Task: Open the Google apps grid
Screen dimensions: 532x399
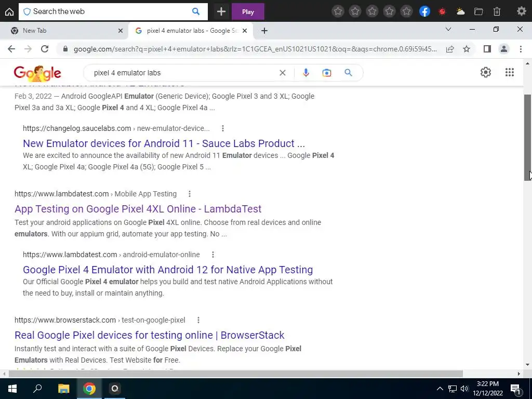Action: pos(509,72)
